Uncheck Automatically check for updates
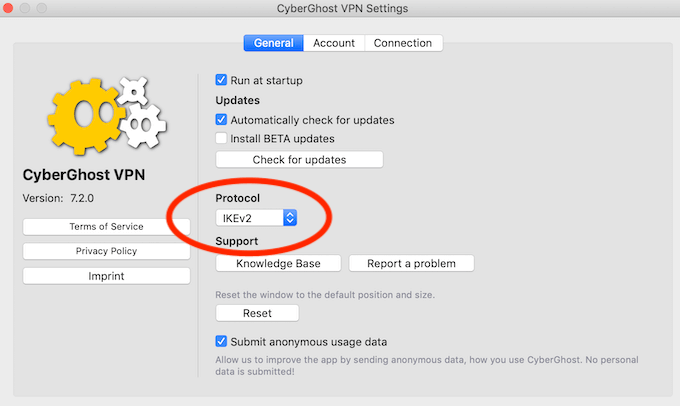Viewport: 680px width, 406px height. [222, 120]
